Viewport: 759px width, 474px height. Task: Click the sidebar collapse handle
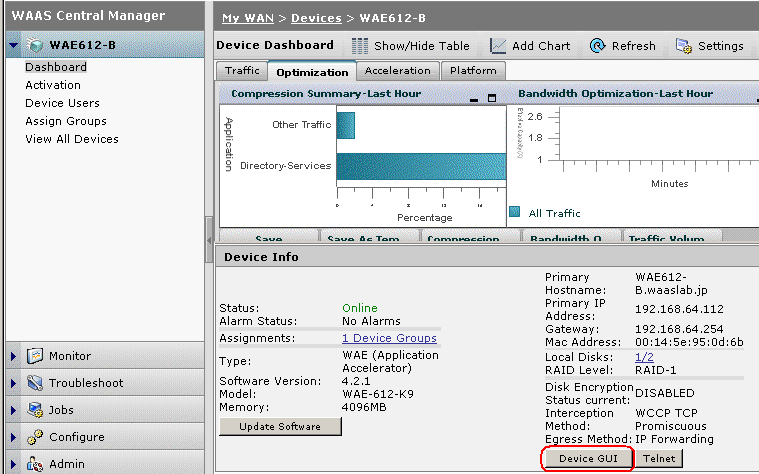pyautogui.click(x=209, y=240)
